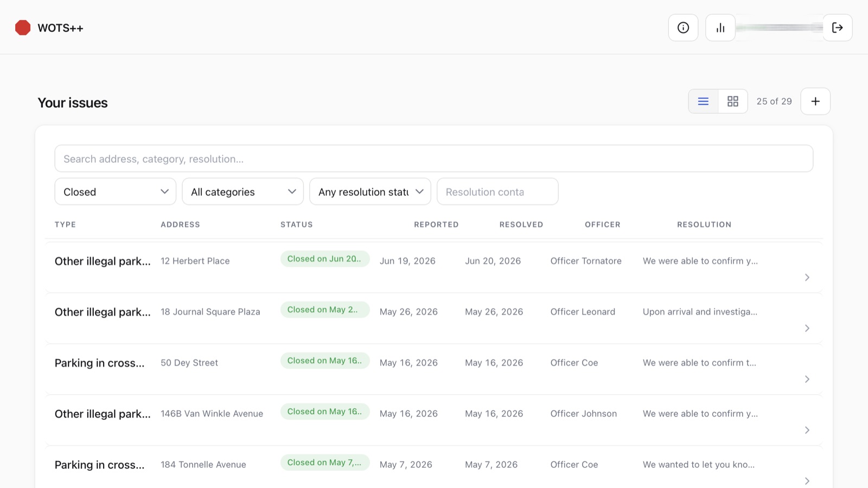The height and width of the screenshot is (488, 868).
Task: Click the 'Closed on May 7' status badge
Action: coord(325,463)
